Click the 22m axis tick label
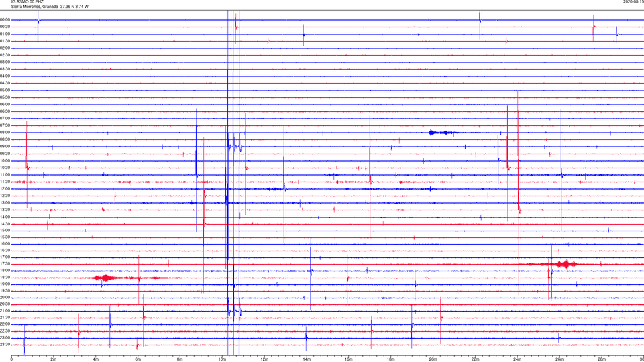This screenshot has height=362, width=644. coord(475,359)
